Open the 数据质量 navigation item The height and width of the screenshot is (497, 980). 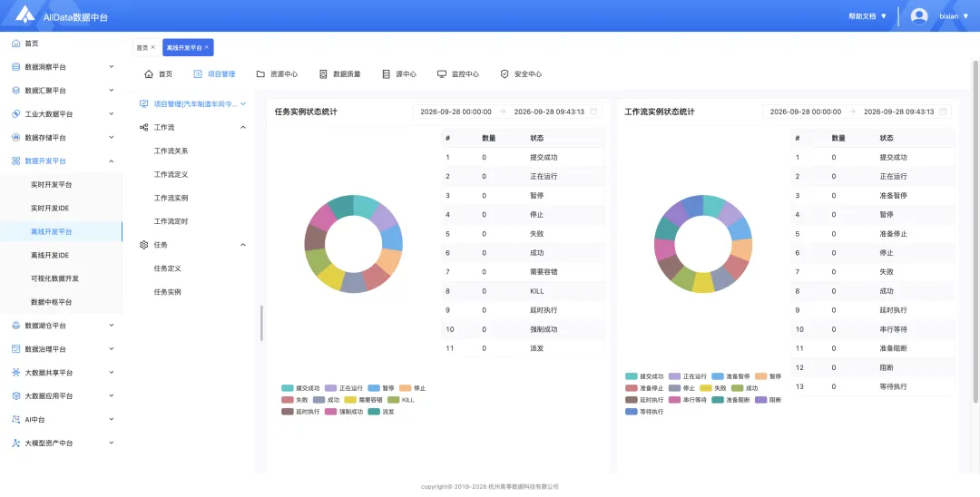pos(340,73)
